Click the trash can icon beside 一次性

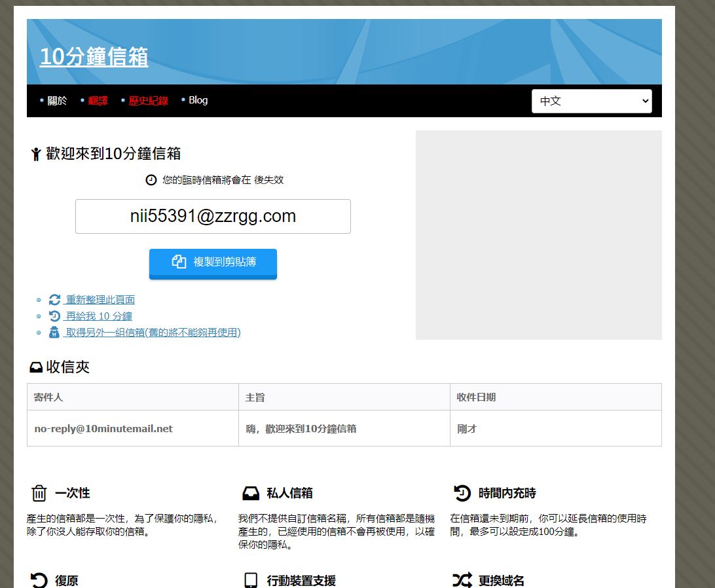click(39, 493)
